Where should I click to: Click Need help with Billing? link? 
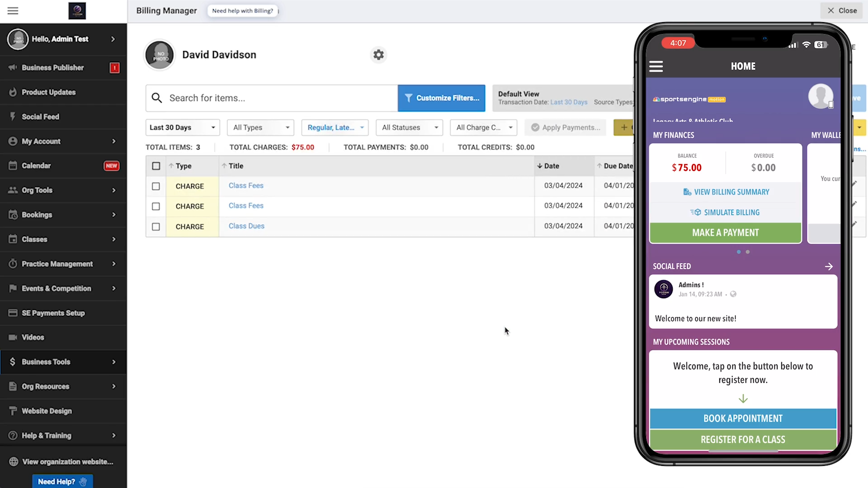click(x=243, y=11)
